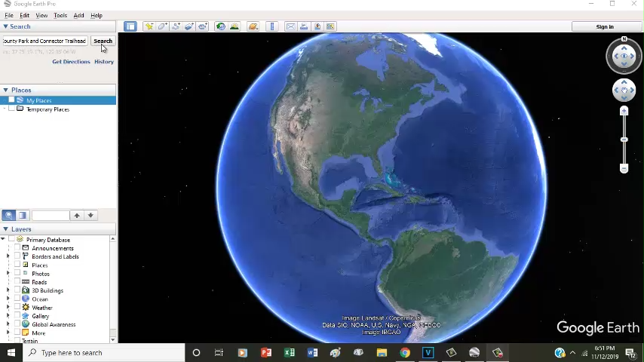Collapse the Layers panel triangle

click(5, 229)
